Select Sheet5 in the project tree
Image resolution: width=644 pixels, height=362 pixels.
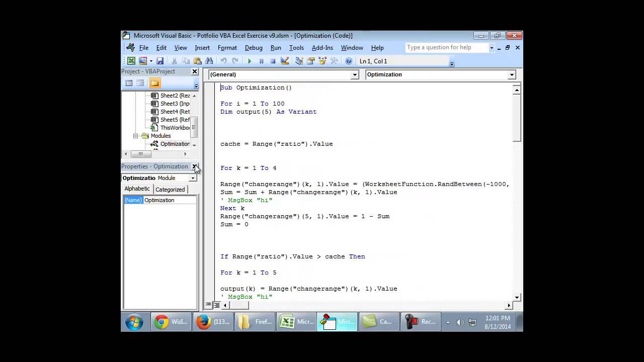pos(175,120)
